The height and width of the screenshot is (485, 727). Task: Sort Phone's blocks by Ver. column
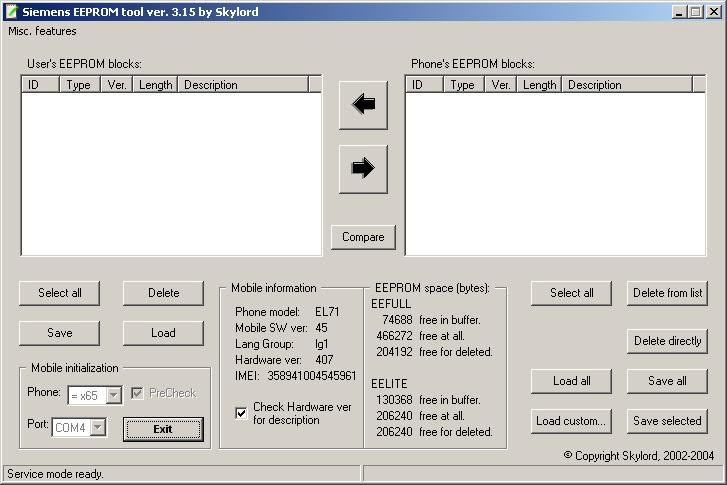[501, 85]
